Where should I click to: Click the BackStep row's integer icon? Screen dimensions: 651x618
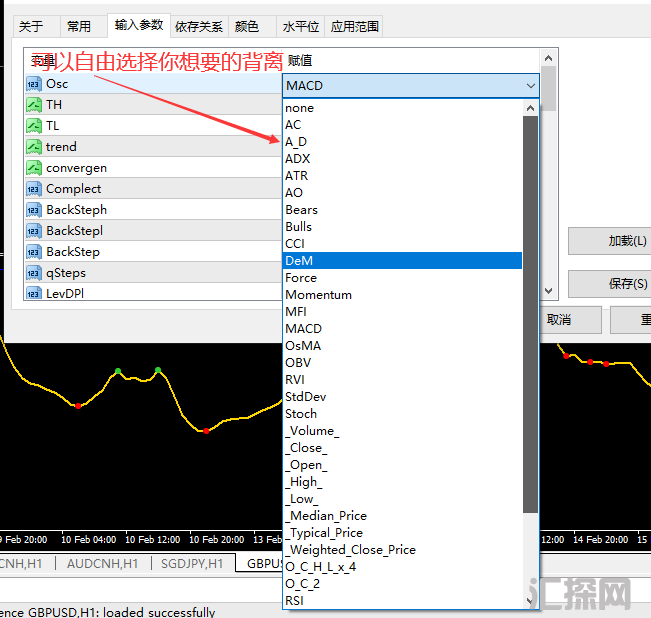click(34, 252)
